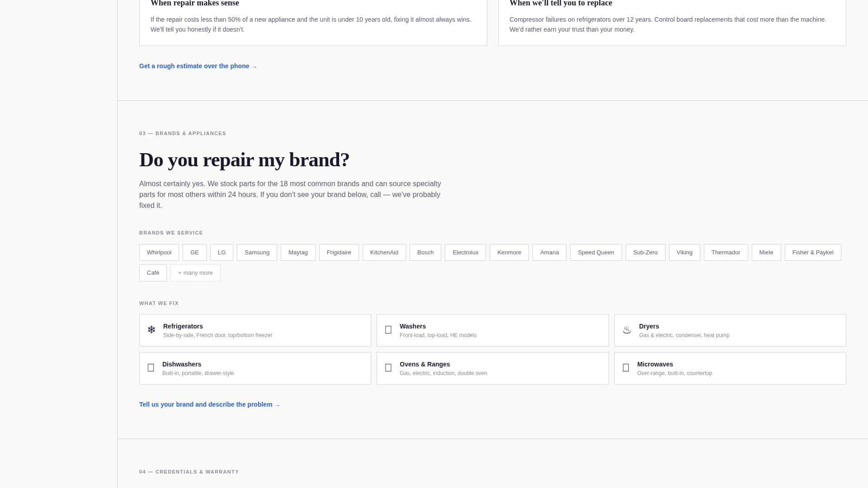Click the Ovens & Ranges card icon
This screenshot has height=488, width=868.
388,368
